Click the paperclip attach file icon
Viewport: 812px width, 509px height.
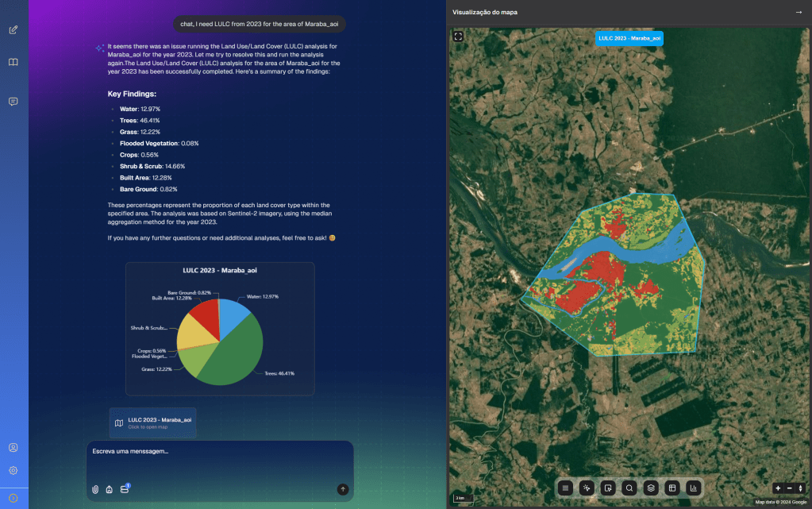(95, 489)
